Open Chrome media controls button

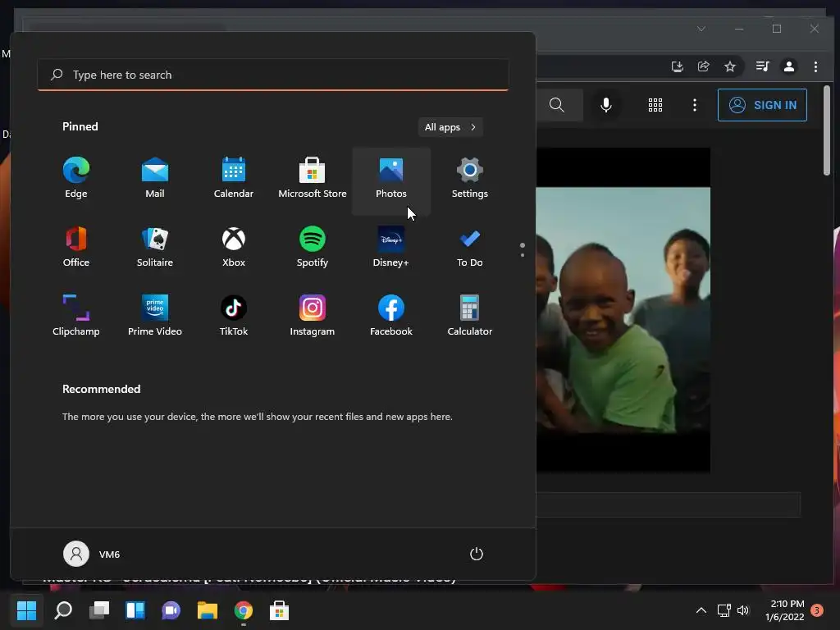[762, 66]
